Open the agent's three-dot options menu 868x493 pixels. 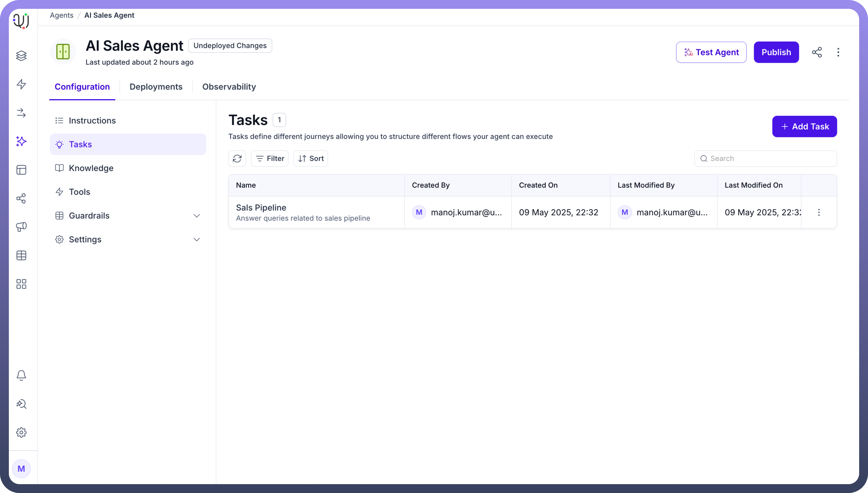tap(838, 52)
